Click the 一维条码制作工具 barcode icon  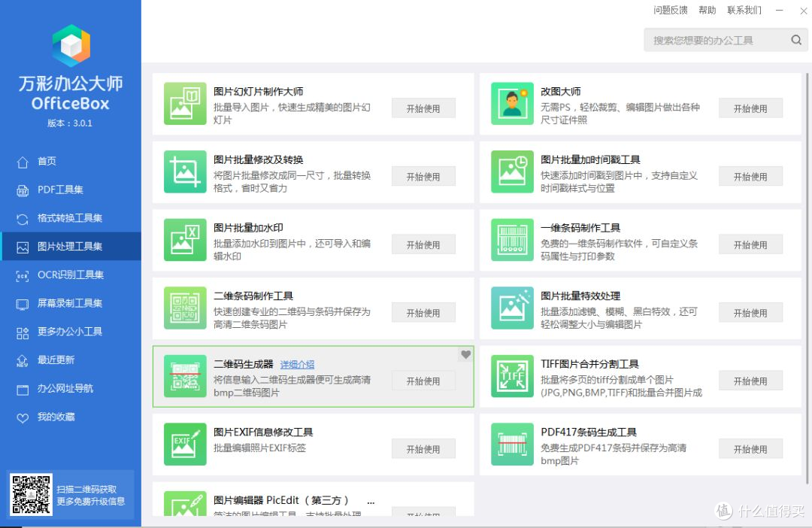(512, 240)
